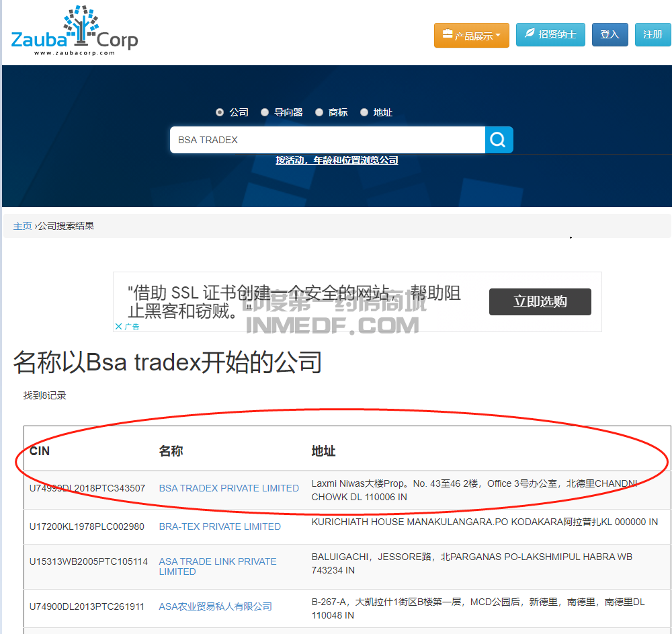Select the 地址 radio button

364,112
